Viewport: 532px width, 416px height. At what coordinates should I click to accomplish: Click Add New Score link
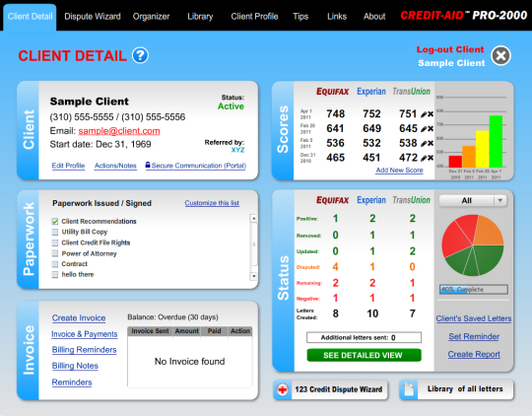[399, 171]
